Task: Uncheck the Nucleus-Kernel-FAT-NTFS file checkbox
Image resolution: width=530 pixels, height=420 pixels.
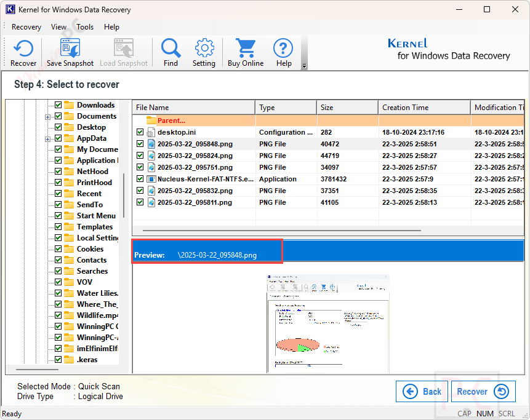Action: (140, 178)
